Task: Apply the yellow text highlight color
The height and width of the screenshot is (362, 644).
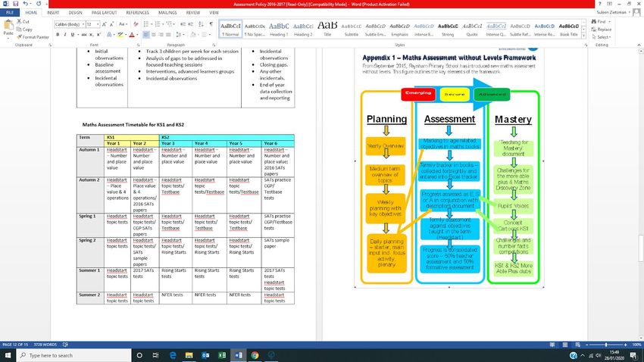Action: click(120, 35)
